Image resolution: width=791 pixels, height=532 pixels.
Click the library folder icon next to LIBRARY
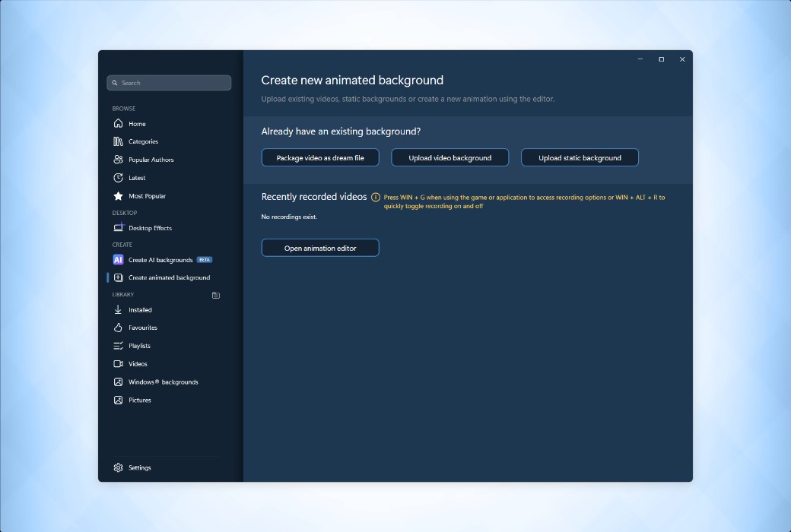(216, 296)
